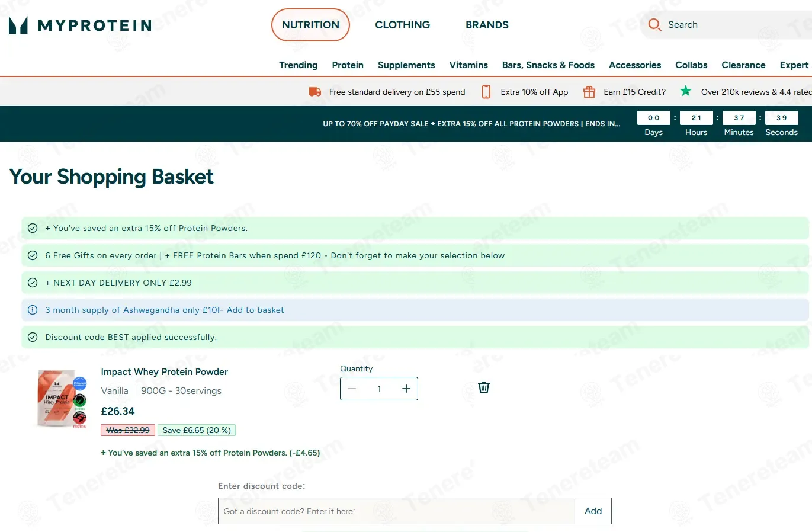Click the delivery truck icon
The image size is (812, 532).
point(315,92)
